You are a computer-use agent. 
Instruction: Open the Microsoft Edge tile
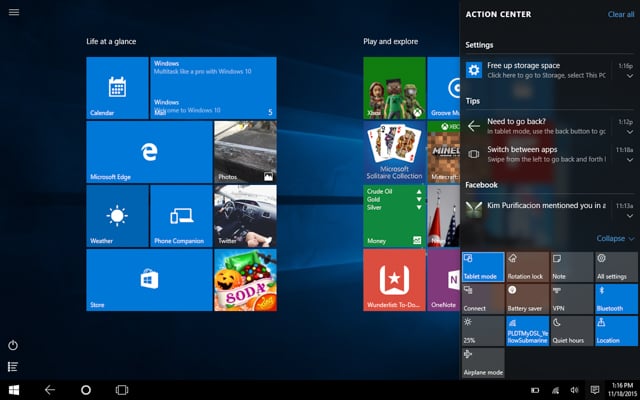point(149,151)
